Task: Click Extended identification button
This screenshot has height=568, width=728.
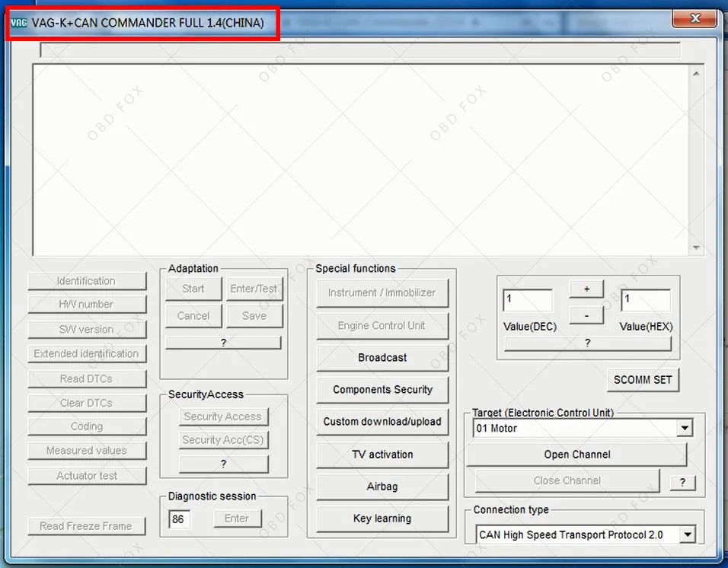Action: click(x=87, y=353)
